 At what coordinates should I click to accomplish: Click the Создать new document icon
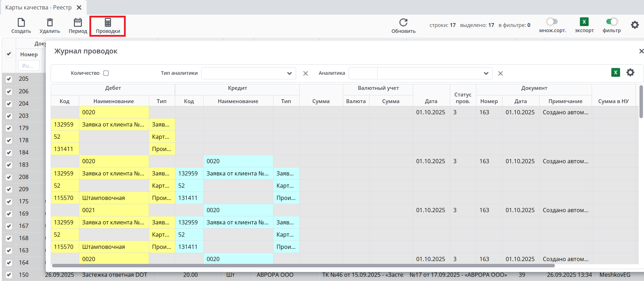pyautogui.click(x=21, y=23)
